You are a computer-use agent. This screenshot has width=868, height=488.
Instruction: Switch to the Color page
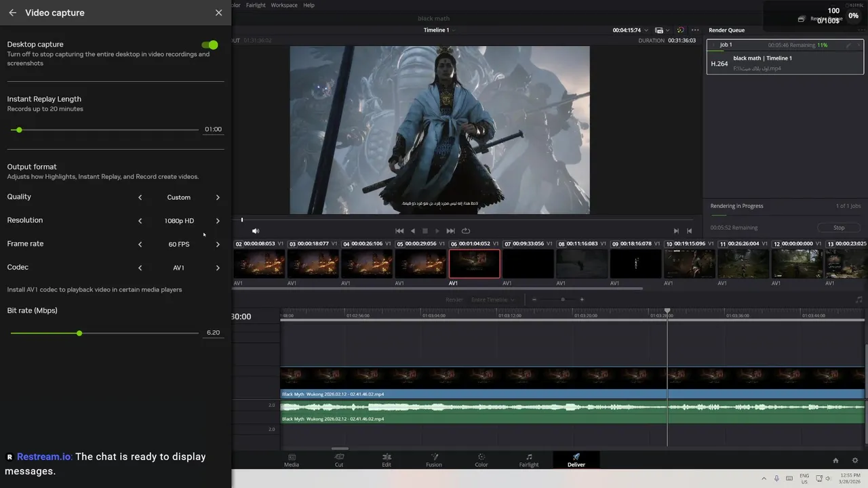tap(481, 460)
